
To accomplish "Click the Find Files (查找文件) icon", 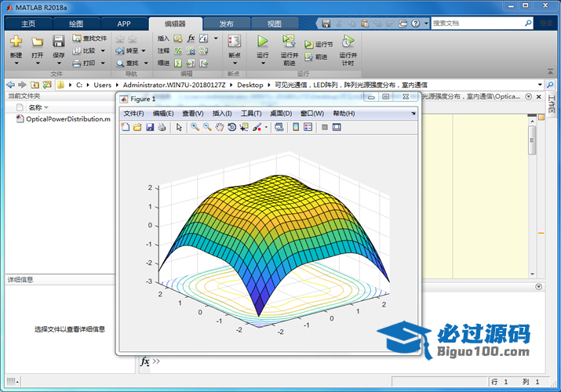I will [x=89, y=38].
